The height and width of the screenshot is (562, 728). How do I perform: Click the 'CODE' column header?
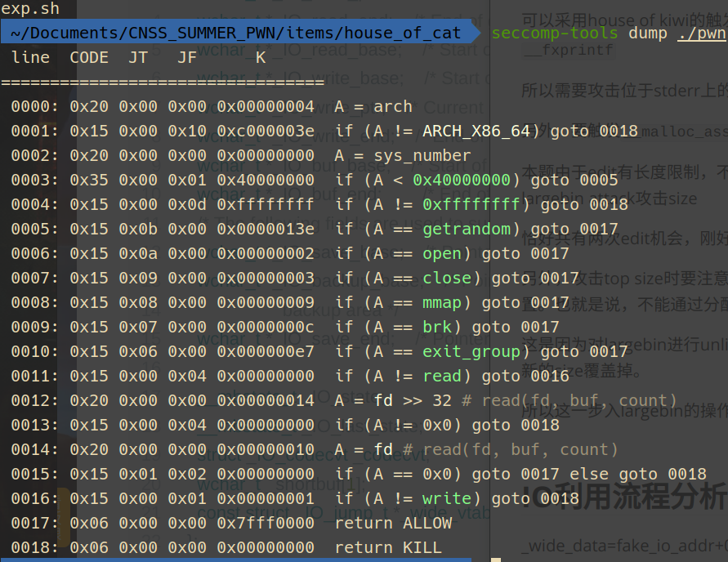pyautogui.click(x=89, y=57)
